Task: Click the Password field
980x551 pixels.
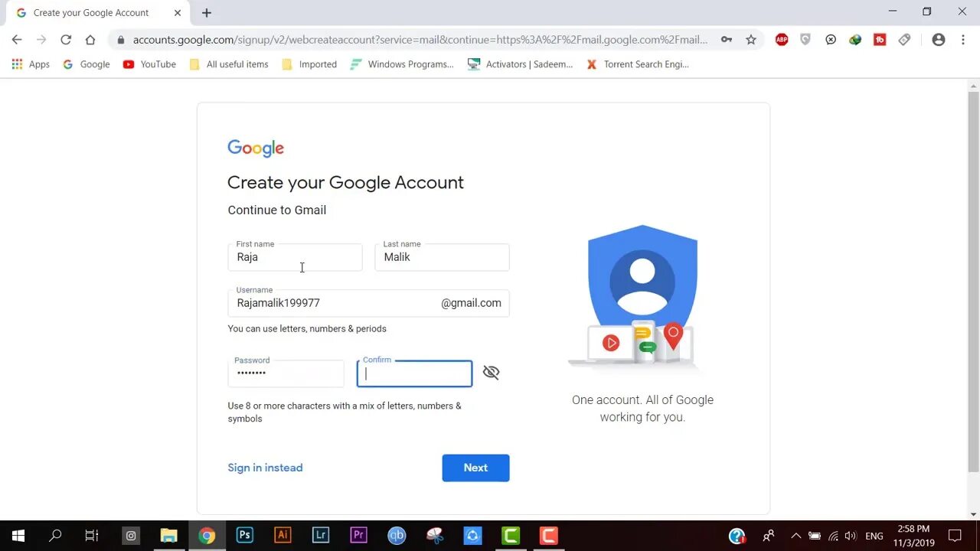Action: pos(286,373)
